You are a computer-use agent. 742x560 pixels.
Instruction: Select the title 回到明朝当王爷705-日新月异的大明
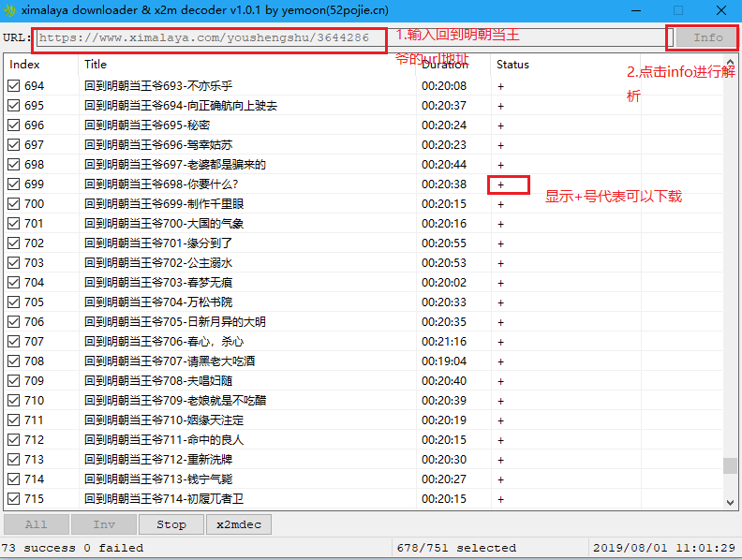click(x=175, y=321)
